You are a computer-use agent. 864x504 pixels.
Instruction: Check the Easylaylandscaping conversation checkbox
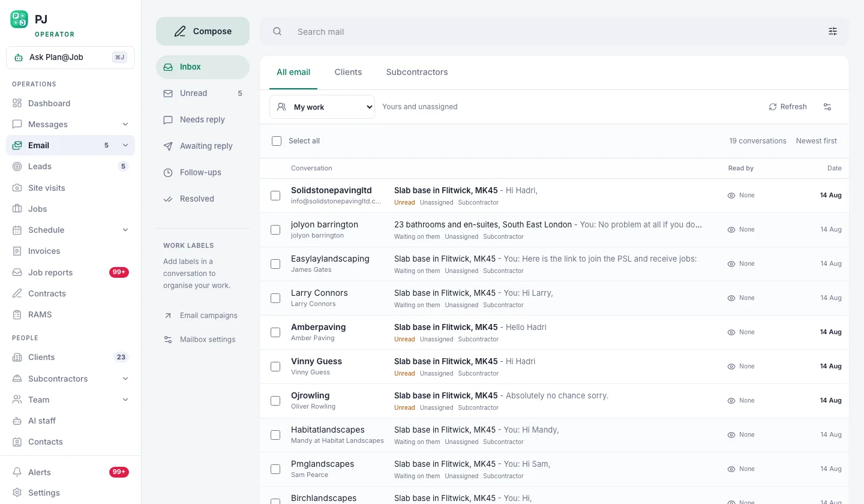[x=275, y=264]
